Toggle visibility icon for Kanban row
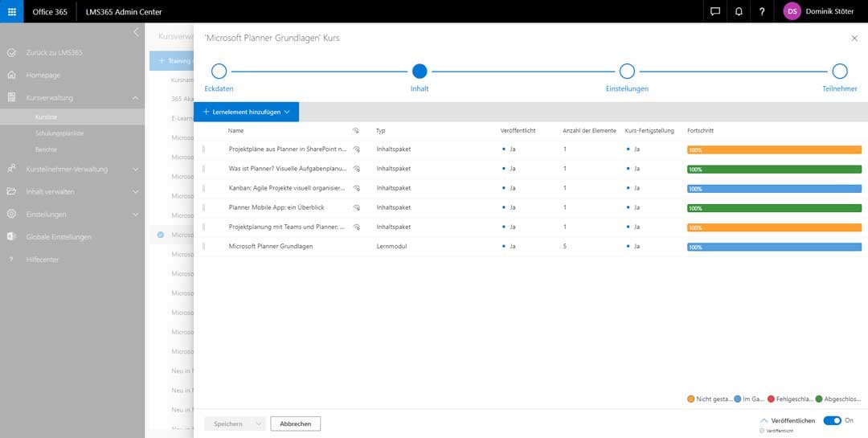 pyautogui.click(x=357, y=188)
